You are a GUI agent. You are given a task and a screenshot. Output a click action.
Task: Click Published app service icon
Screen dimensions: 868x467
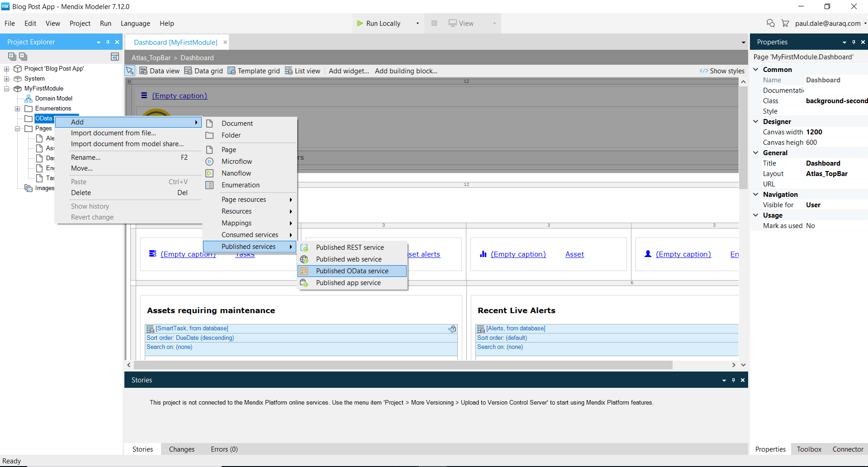point(304,283)
